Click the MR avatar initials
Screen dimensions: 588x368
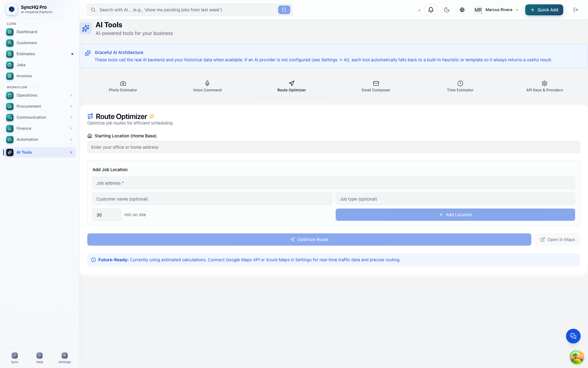(x=478, y=10)
